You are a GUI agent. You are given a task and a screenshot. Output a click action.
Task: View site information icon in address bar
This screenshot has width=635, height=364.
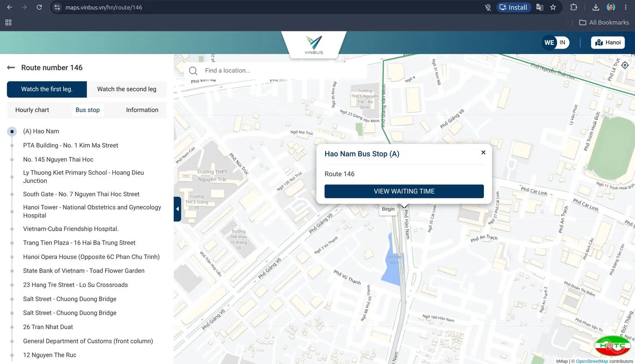(57, 7)
